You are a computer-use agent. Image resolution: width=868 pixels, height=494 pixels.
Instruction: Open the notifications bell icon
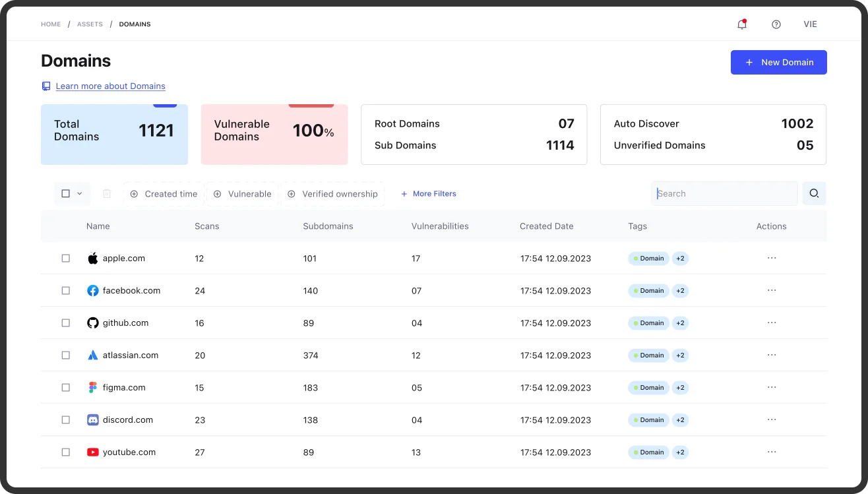742,24
